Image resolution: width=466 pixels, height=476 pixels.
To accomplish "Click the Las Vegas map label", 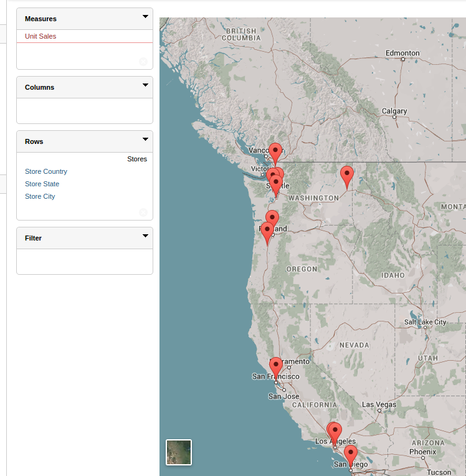I will (x=379, y=404).
